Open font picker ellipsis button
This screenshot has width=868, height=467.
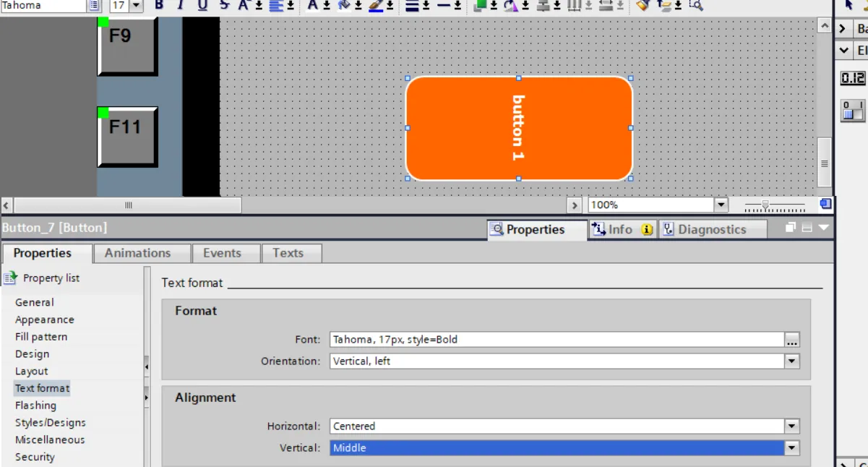pyautogui.click(x=793, y=340)
